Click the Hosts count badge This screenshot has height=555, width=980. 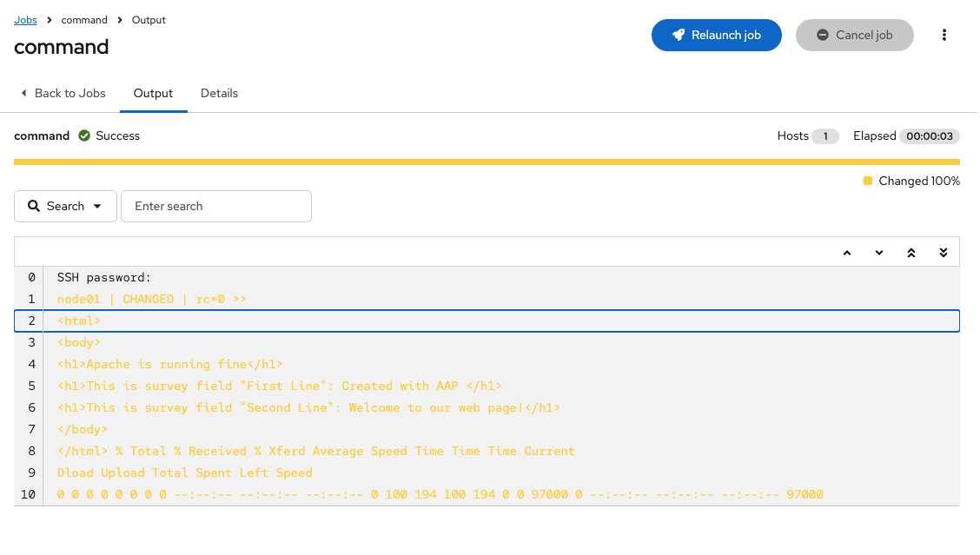[x=825, y=136]
